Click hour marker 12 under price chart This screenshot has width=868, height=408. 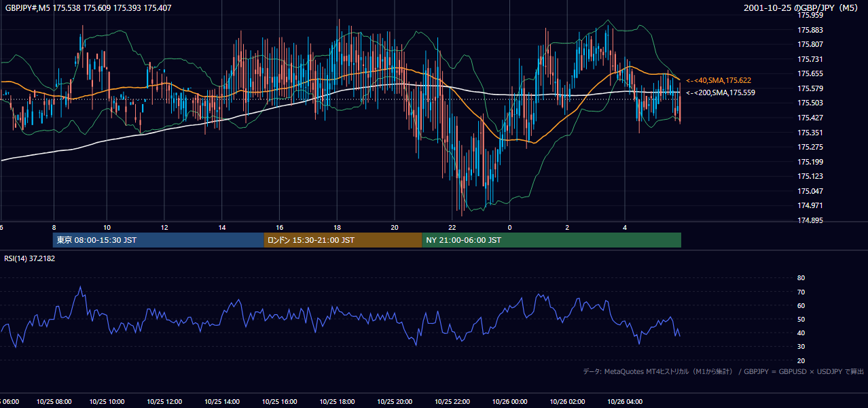[x=164, y=227]
